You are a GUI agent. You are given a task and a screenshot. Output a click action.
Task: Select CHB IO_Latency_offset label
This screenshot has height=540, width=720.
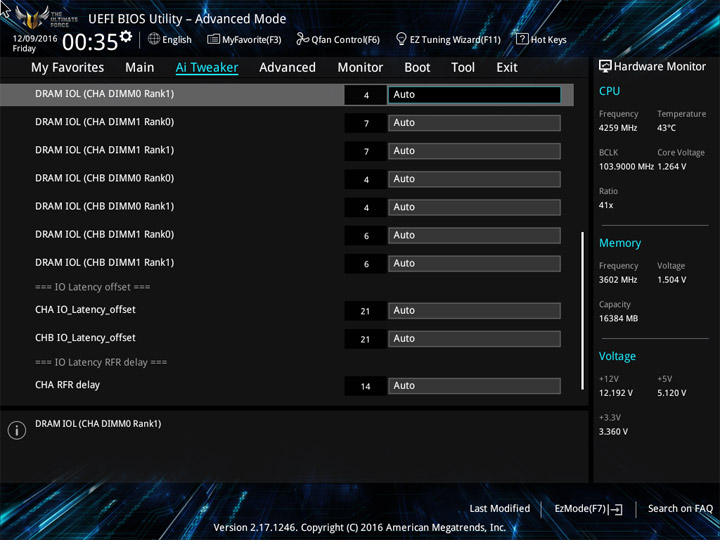(x=85, y=338)
